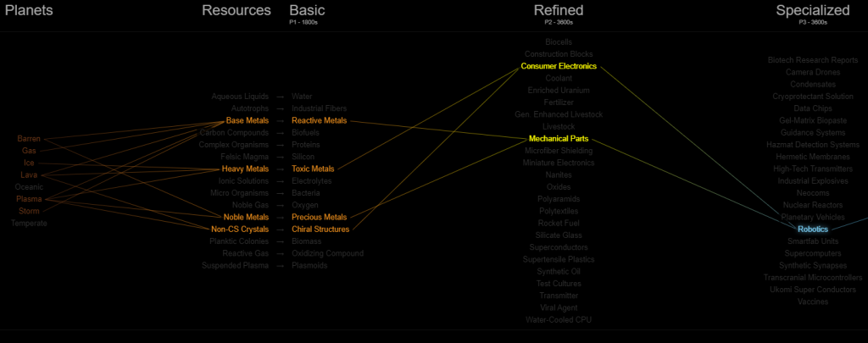Viewport: 868px width, 343px height.
Task: Select Water-Cooled CPU refined product
Action: click(559, 320)
